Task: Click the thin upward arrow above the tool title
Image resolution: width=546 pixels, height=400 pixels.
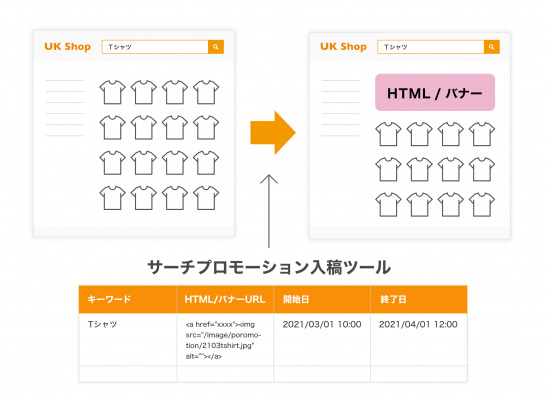Action: tap(269, 211)
